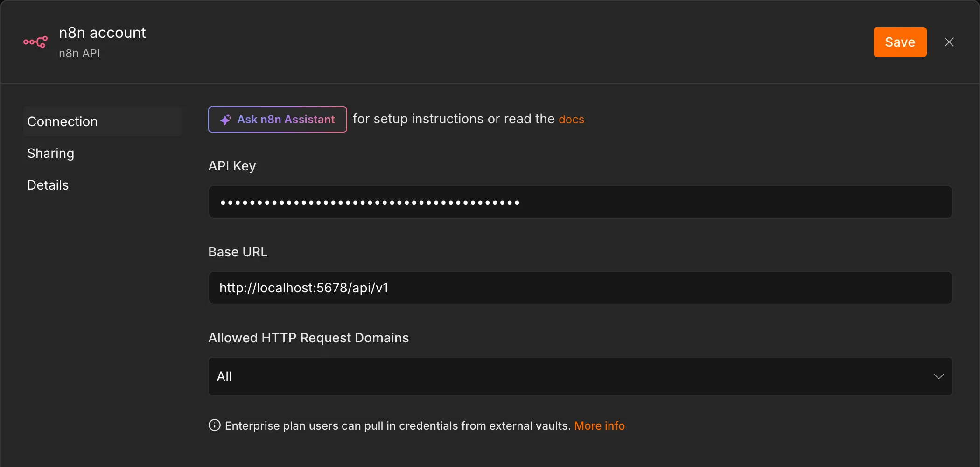Click the 'n8n API' subtitle text
Screen dimensions: 980x467
(79, 53)
